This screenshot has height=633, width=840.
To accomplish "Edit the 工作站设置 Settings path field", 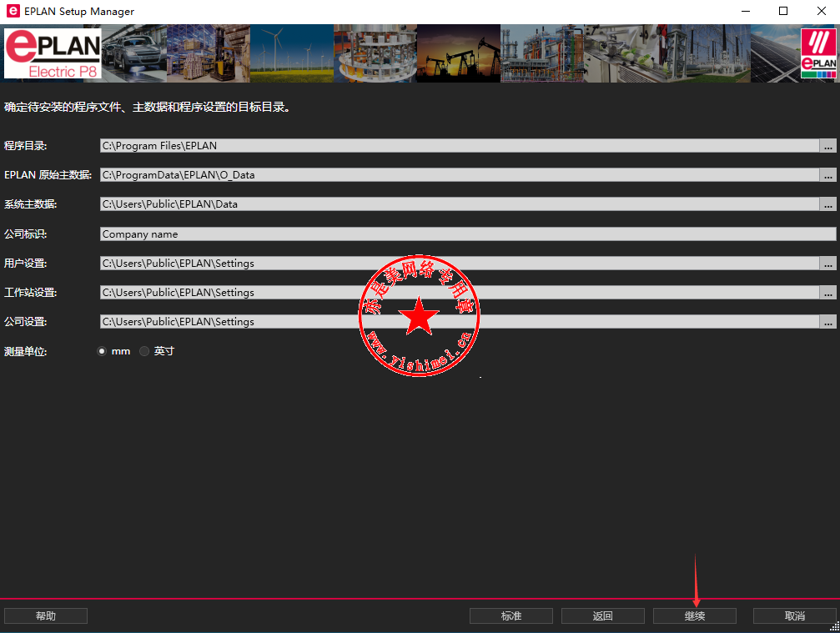I will (460, 293).
